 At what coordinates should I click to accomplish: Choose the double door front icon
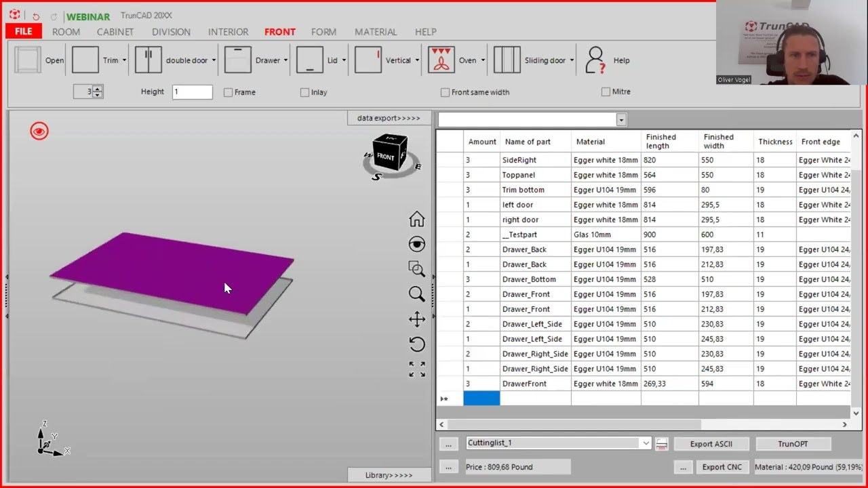[148, 60]
